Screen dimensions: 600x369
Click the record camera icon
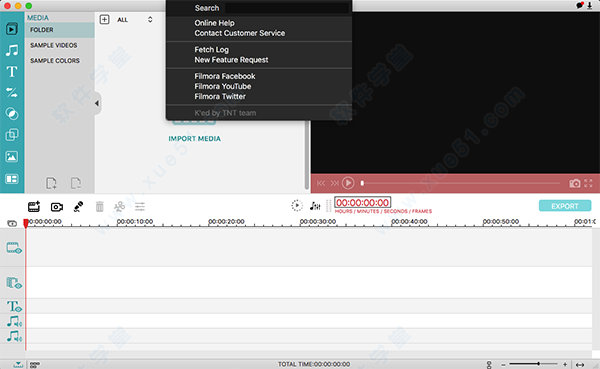[57, 207]
